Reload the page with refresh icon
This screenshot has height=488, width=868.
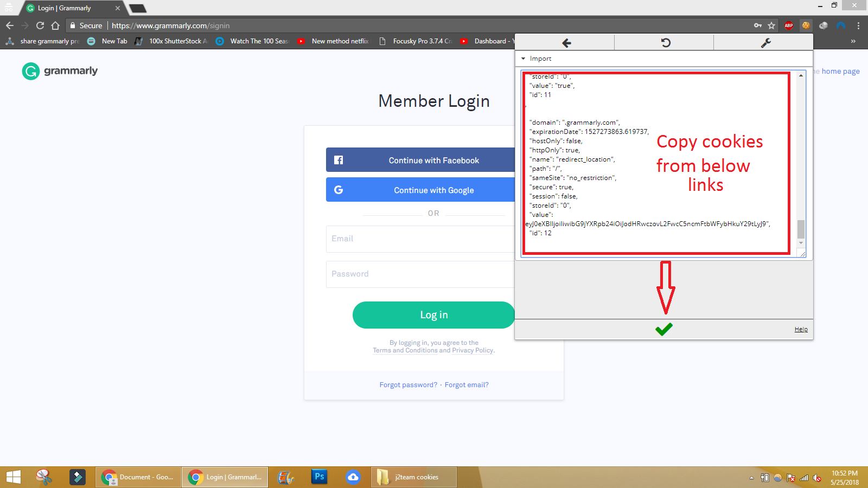pos(40,25)
